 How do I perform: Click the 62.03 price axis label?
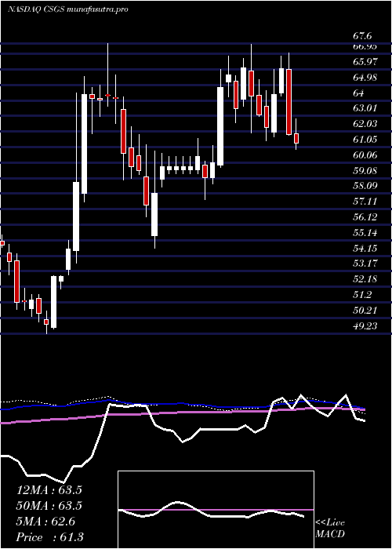pos(365,124)
